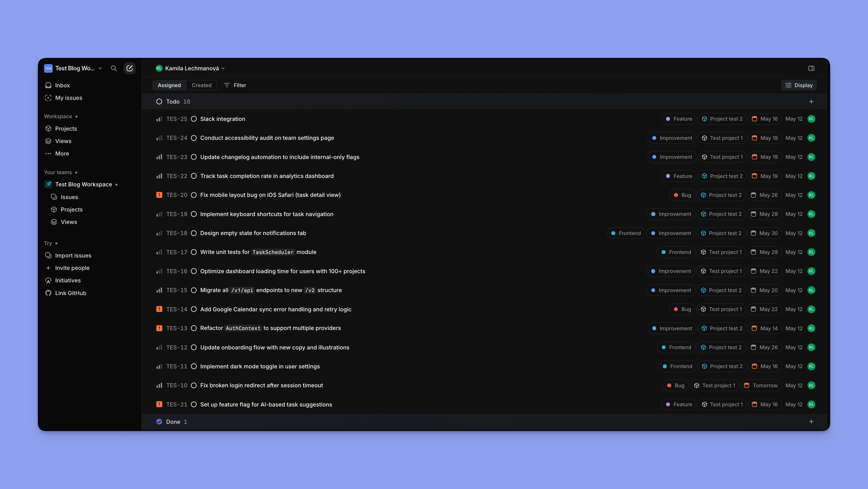
Task: Open issue Fix broken login redirect
Action: coord(261,385)
